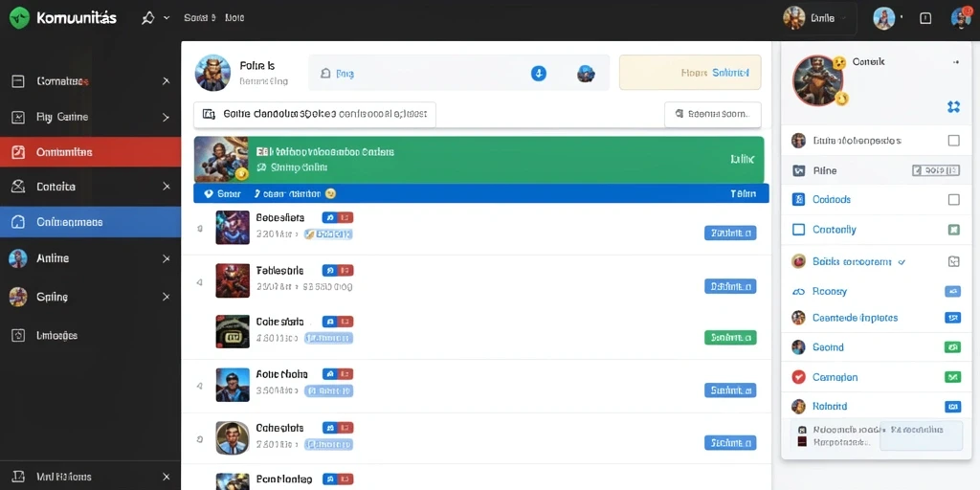This screenshot has width=980, height=490.
Task: Click Tølirn in the blue bar
Action: point(743,193)
